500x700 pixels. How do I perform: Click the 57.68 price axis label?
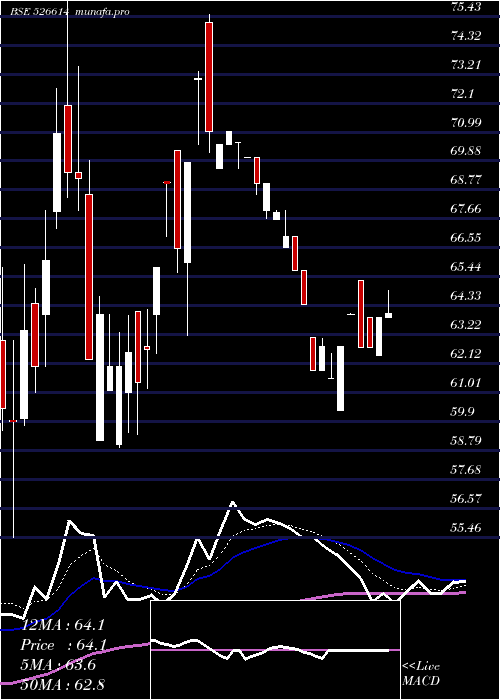[466, 470]
